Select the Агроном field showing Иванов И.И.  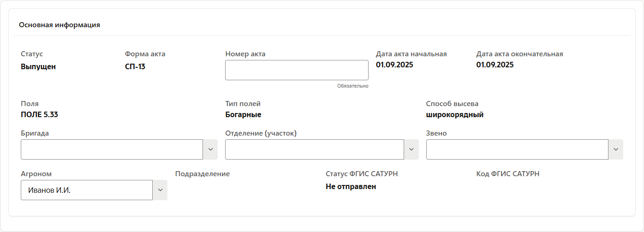click(x=87, y=190)
